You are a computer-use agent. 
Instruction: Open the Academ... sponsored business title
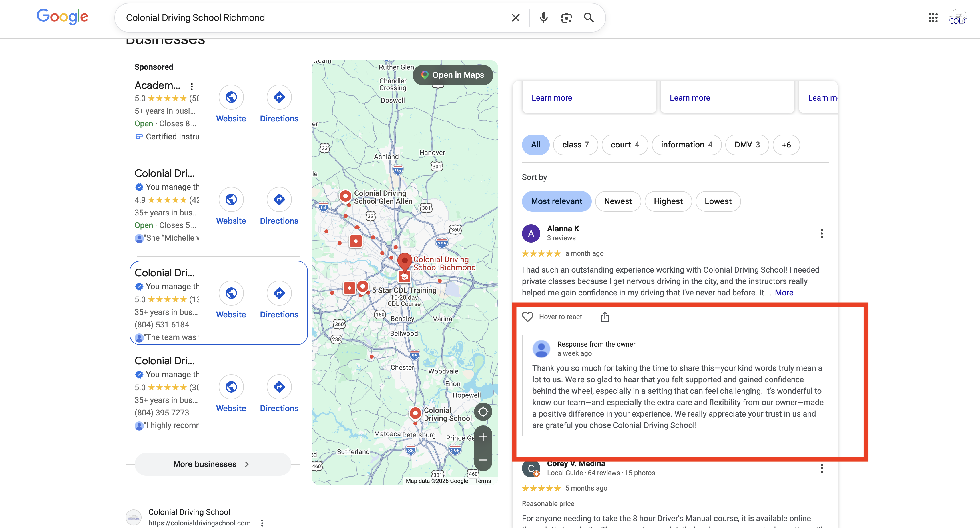point(157,85)
